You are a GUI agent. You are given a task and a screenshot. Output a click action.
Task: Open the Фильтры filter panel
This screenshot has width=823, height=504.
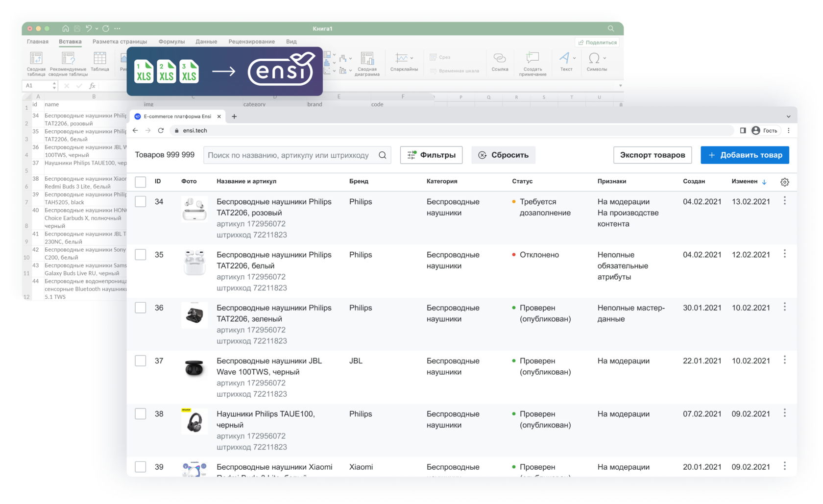431,155
